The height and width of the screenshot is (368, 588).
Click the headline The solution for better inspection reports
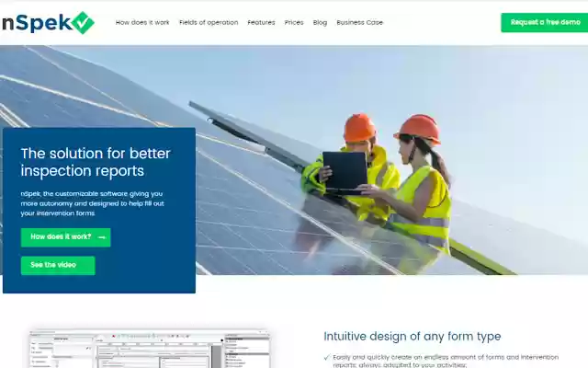click(96, 162)
